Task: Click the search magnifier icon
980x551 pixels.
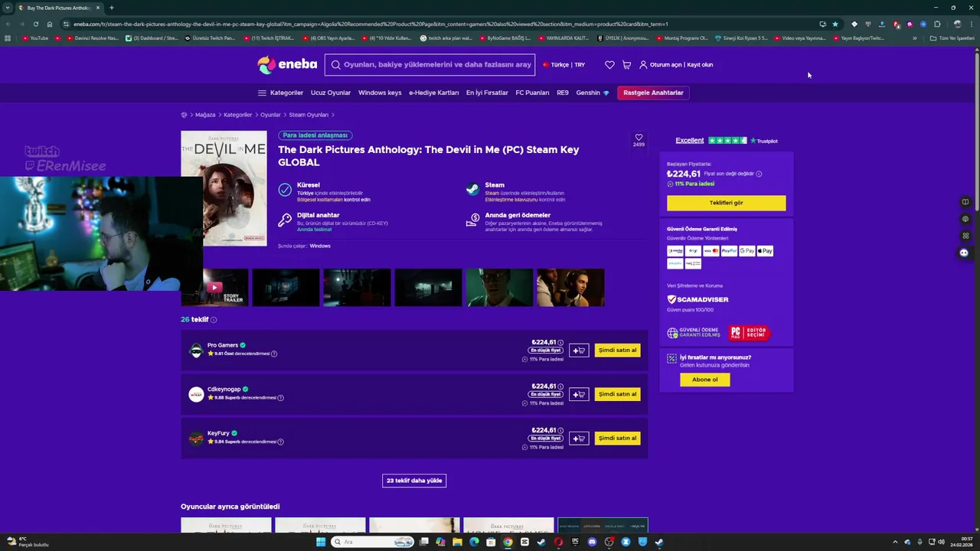Action: pyautogui.click(x=335, y=65)
